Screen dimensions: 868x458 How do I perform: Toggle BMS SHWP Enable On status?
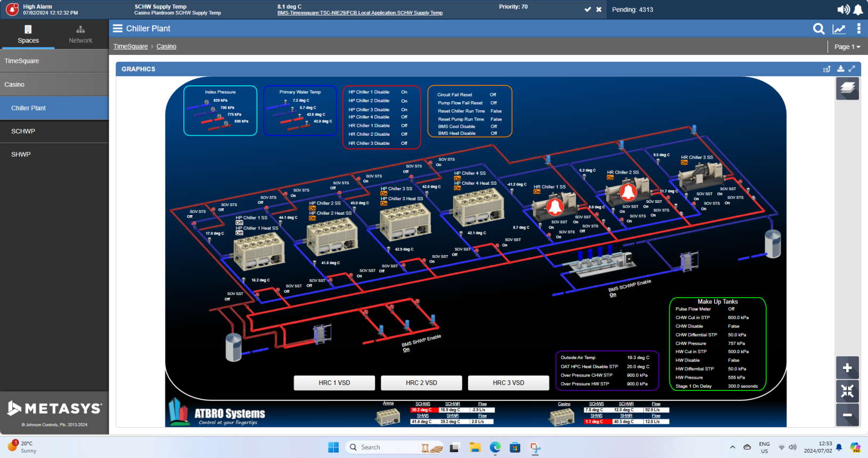pos(406,350)
